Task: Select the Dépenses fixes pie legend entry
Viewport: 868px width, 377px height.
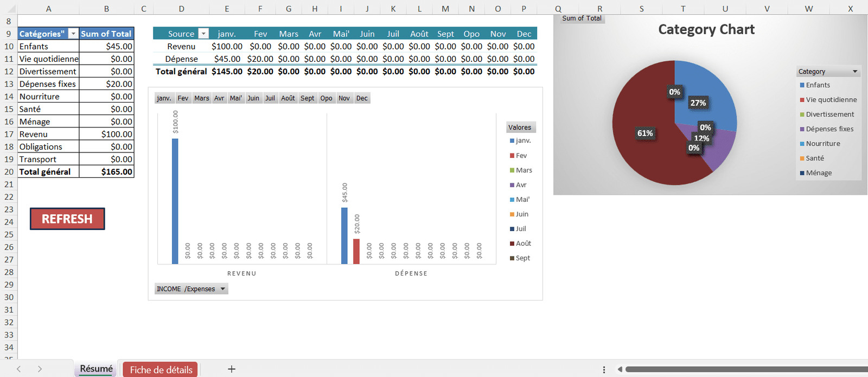Action: tap(827, 129)
